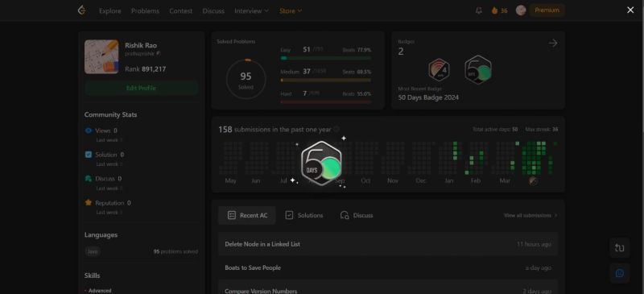Expand the Interview dropdown menu
The width and height of the screenshot is (644, 294).
tap(251, 10)
